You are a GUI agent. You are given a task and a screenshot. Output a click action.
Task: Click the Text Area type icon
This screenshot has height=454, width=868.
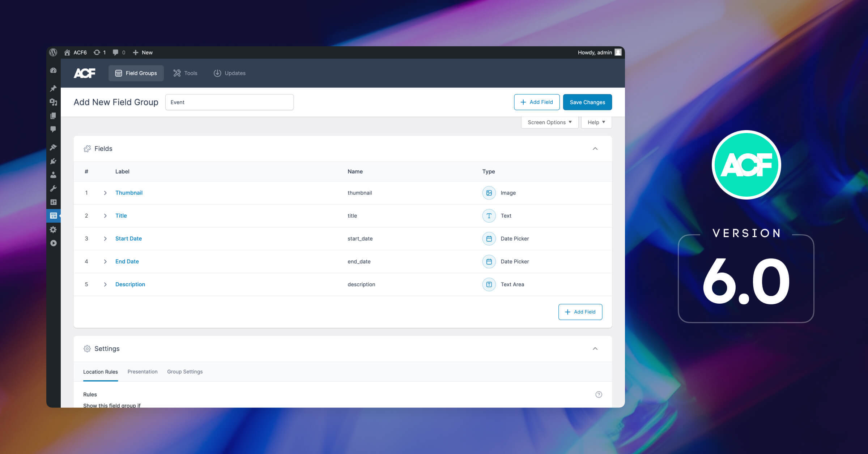489,284
